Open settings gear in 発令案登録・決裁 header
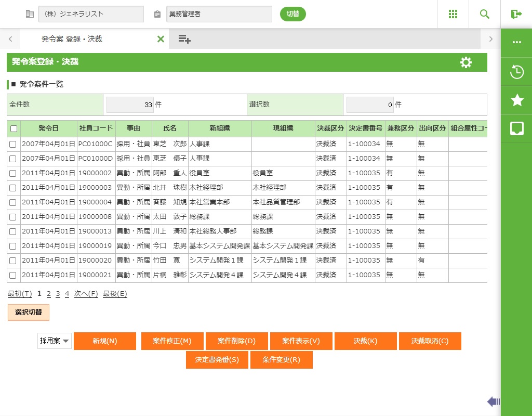The height and width of the screenshot is (416, 532). coord(465,62)
